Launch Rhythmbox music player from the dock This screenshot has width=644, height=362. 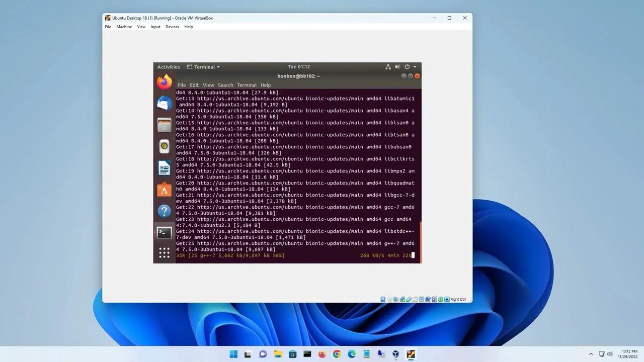tap(164, 146)
